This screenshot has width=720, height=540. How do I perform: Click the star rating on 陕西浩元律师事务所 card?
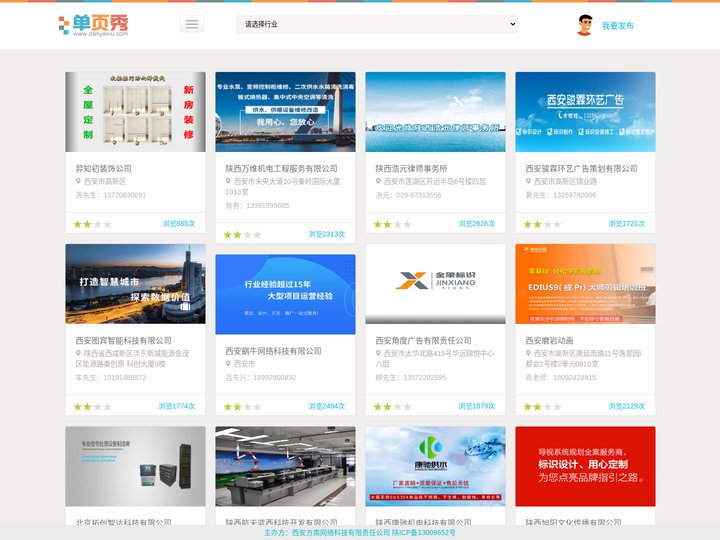point(392,225)
